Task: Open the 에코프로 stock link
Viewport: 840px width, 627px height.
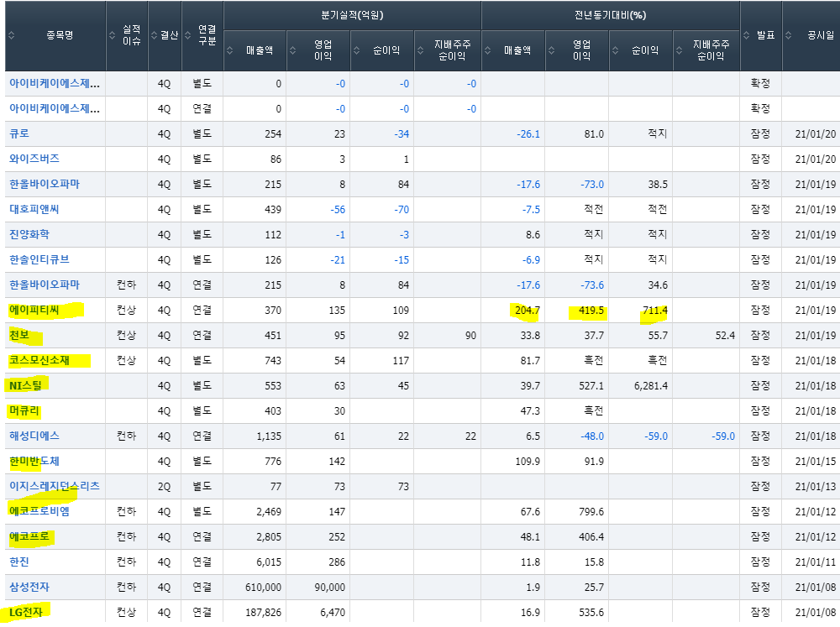Action: click(x=29, y=536)
